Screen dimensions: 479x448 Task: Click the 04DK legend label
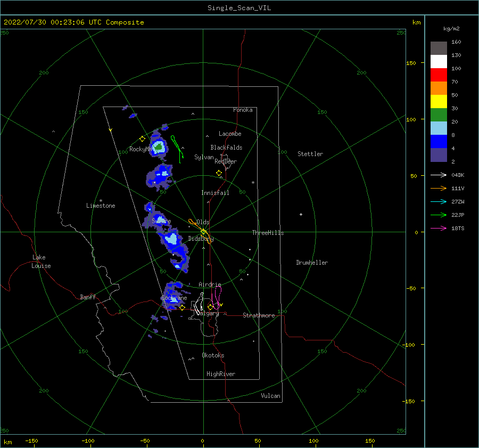click(x=458, y=175)
